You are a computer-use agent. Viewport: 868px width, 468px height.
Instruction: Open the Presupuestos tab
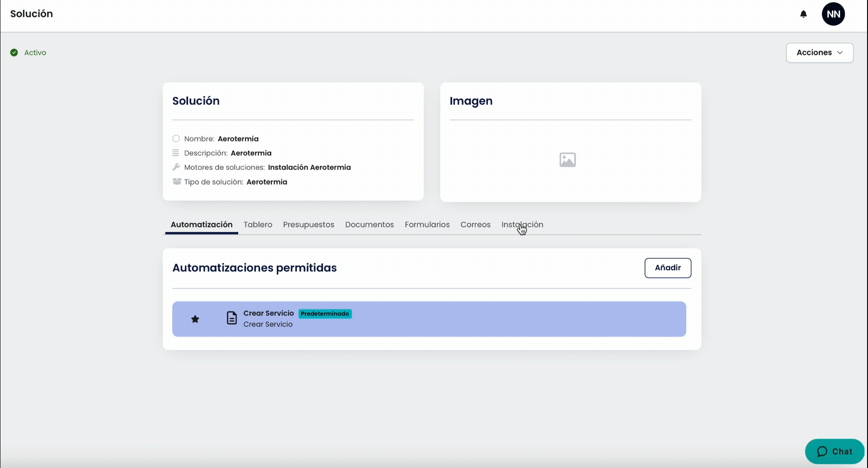(x=309, y=225)
